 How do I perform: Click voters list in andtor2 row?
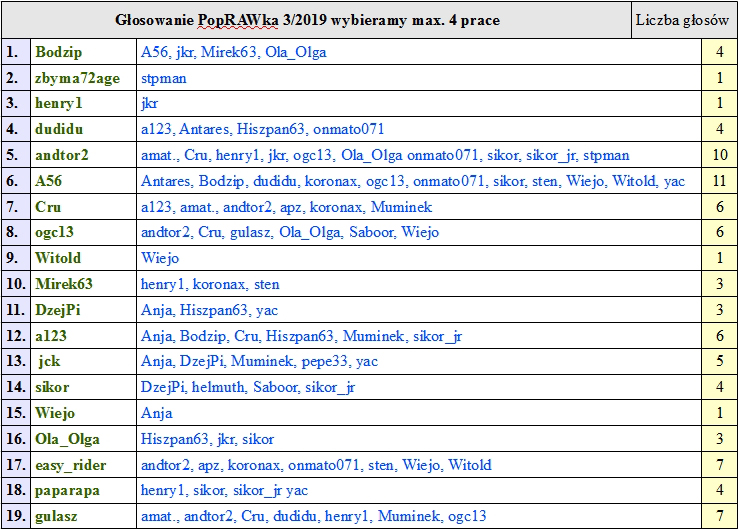coord(385,155)
